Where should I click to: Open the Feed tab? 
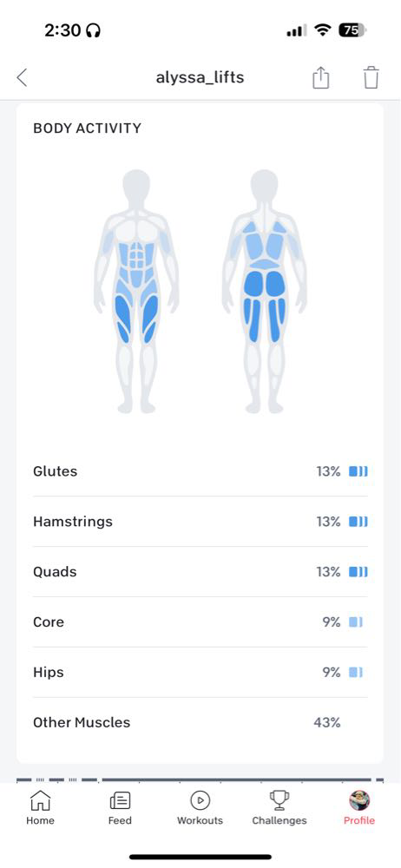[120, 800]
